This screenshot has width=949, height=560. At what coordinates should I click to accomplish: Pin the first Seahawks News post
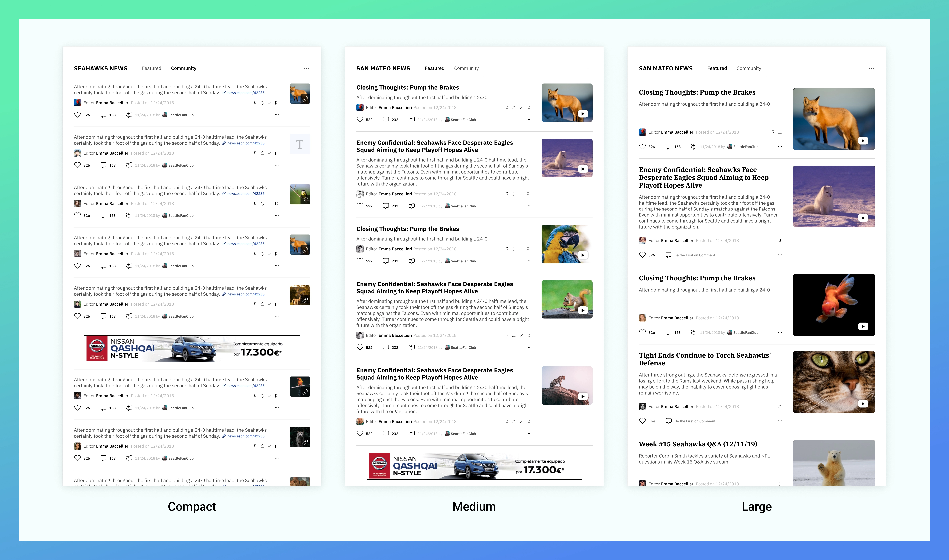[255, 102]
